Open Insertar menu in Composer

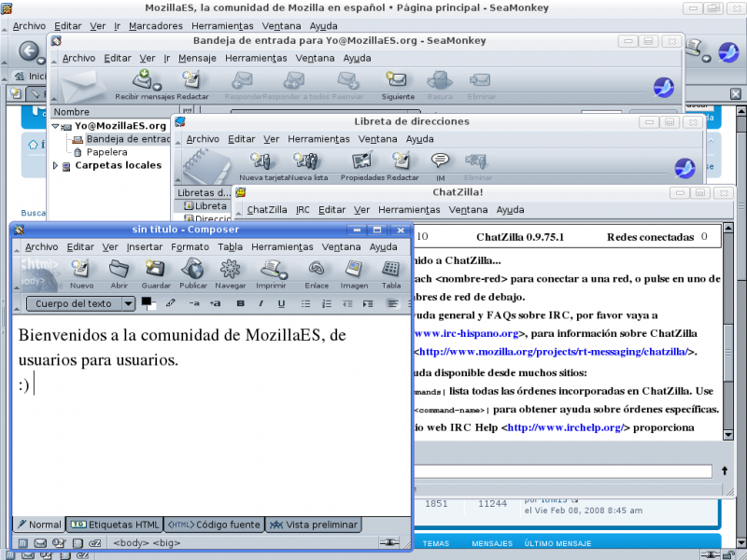coord(145,246)
